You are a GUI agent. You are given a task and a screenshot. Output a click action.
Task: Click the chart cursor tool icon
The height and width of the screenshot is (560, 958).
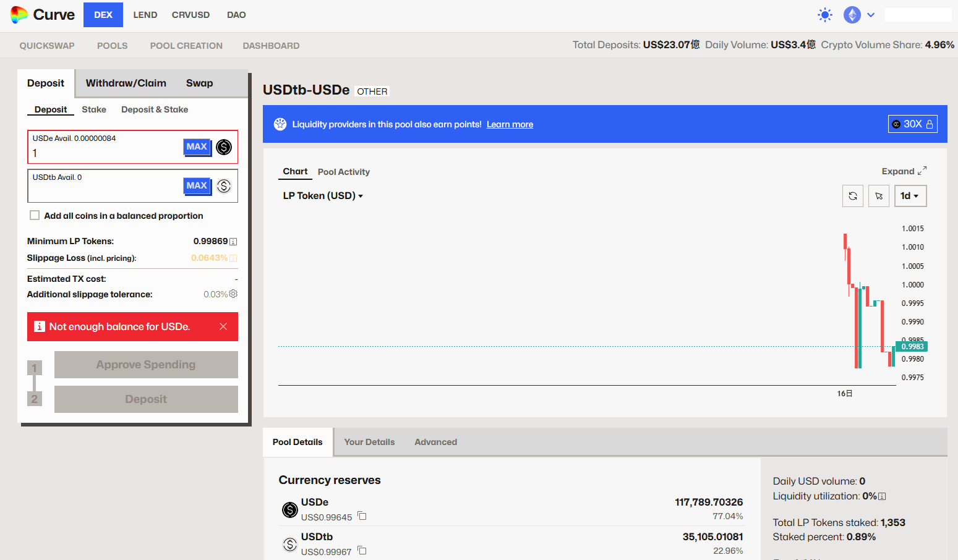[879, 196]
